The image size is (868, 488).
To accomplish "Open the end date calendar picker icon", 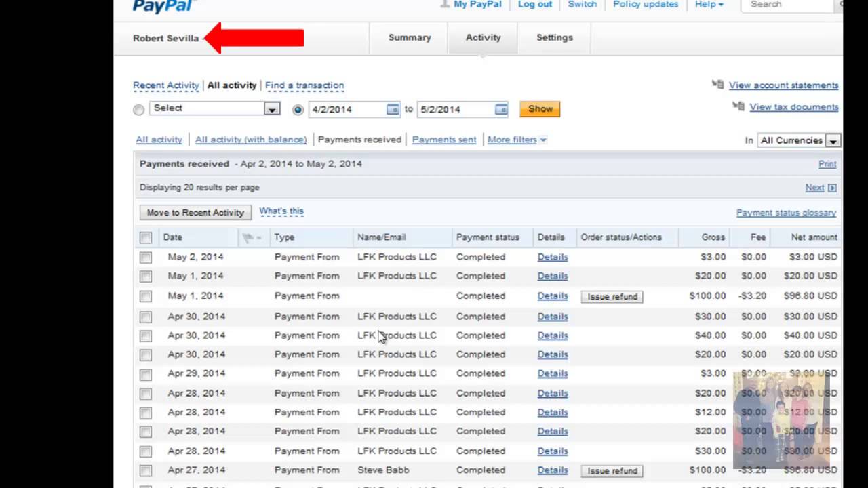I will 501,109.
